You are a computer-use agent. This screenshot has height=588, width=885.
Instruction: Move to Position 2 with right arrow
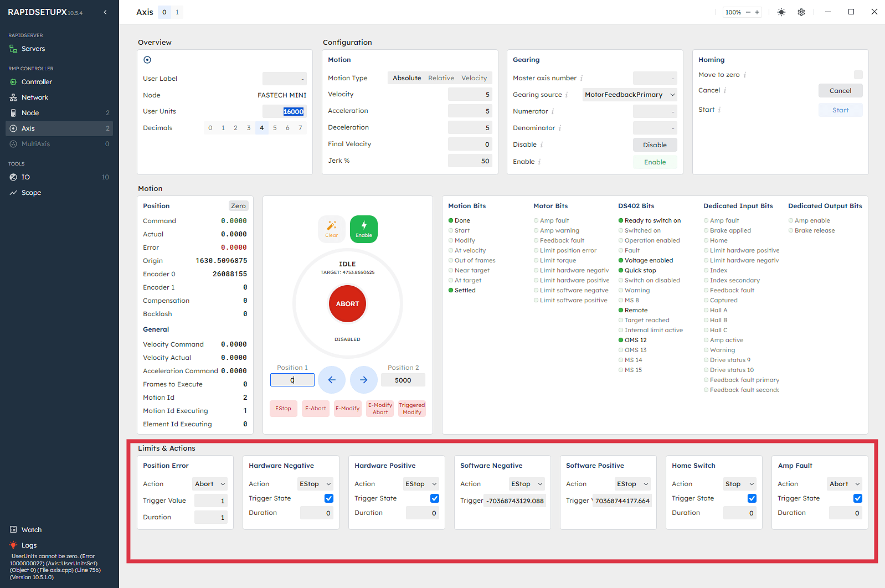tap(364, 380)
